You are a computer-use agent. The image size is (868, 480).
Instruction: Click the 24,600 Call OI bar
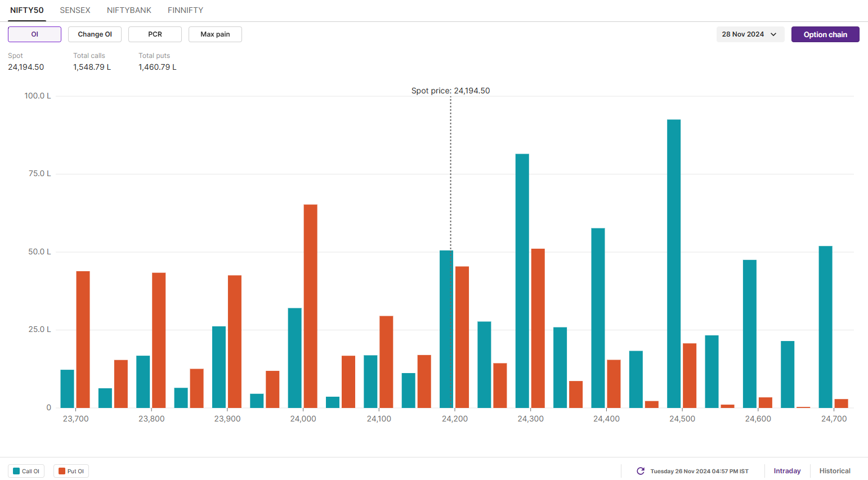pyautogui.click(x=750, y=334)
